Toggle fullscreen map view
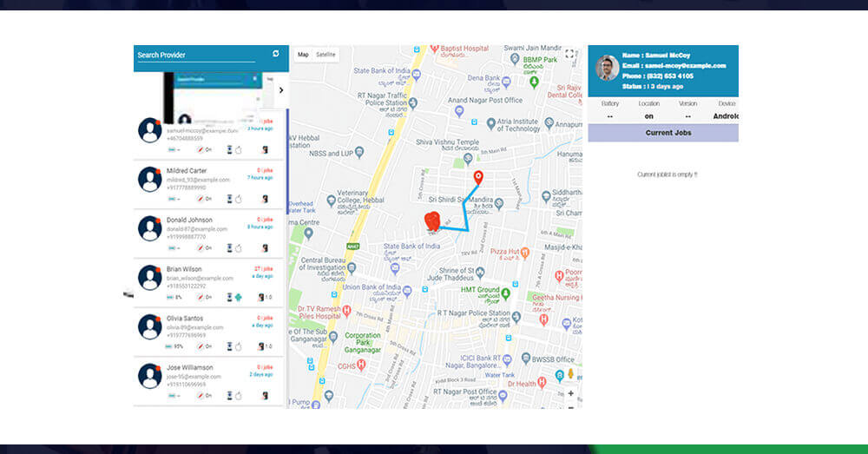The width and height of the screenshot is (868, 454). click(569, 55)
